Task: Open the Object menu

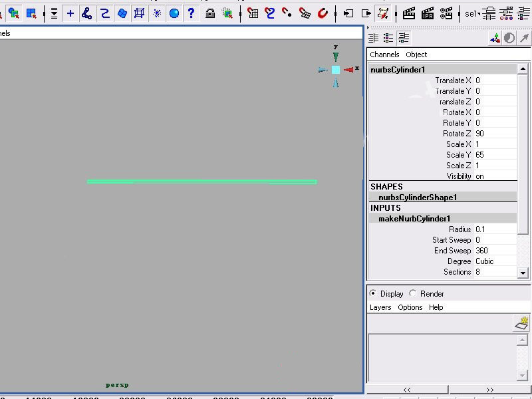Action: point(416,55)
